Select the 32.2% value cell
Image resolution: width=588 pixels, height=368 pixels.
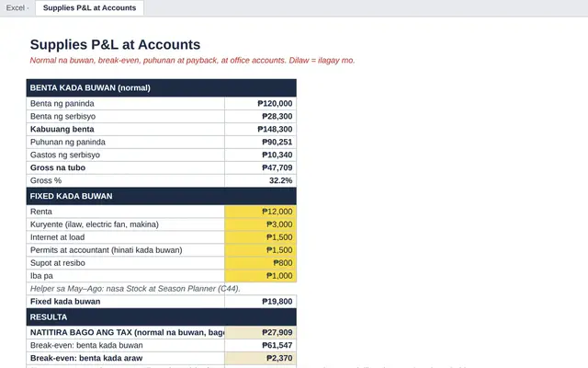261,180
